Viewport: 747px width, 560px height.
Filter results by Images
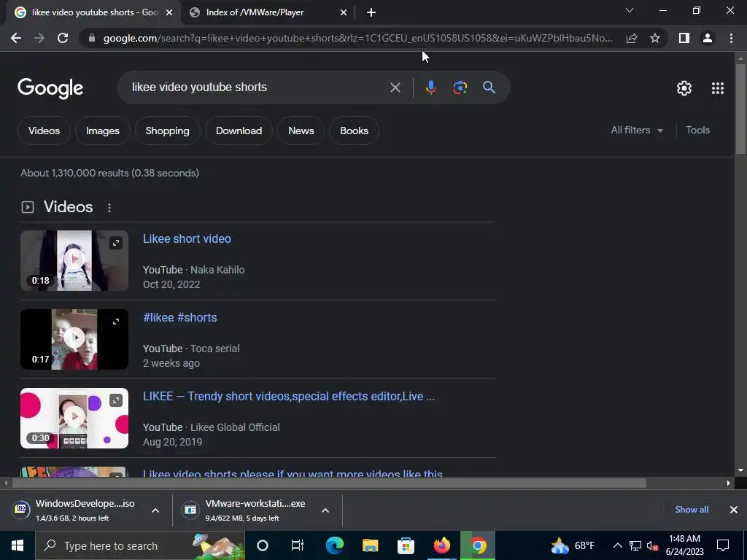pos(102,131)
